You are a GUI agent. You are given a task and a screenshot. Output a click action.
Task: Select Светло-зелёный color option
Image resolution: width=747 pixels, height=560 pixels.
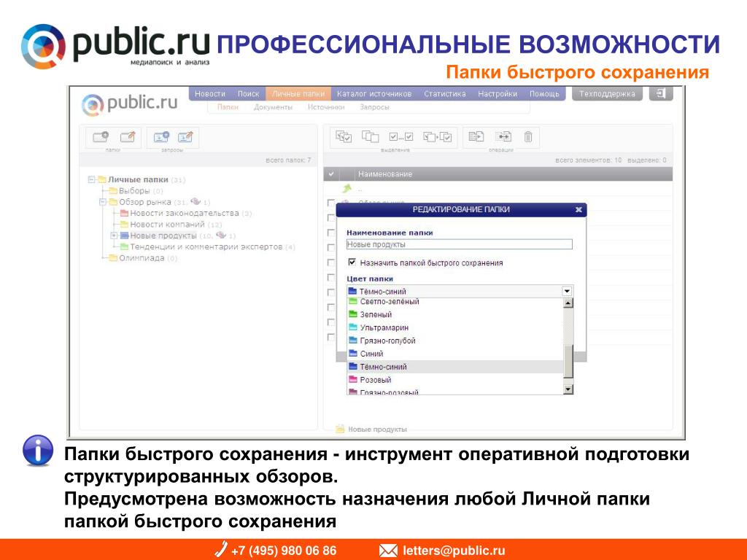pyautogui.click(x=455, y=302)
